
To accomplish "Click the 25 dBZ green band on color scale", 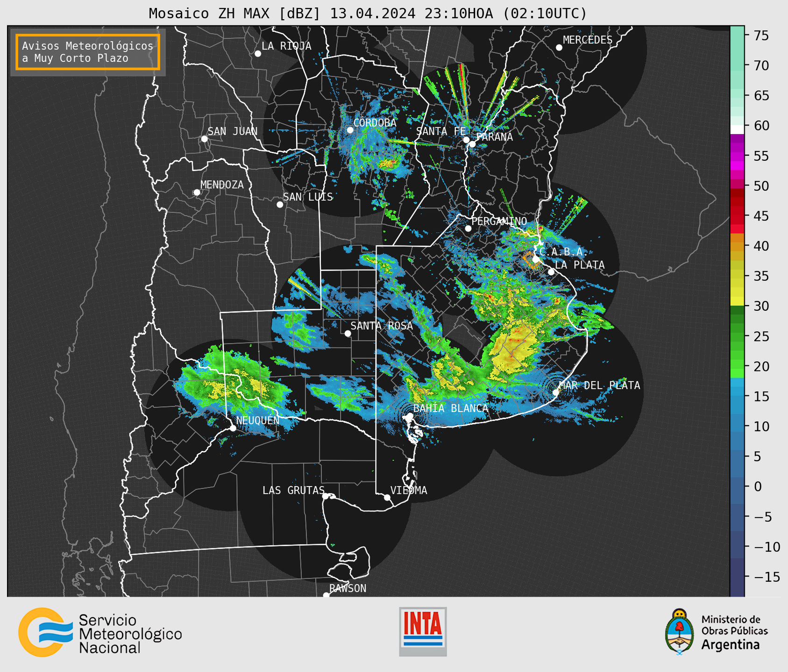I will pos(737,336).
